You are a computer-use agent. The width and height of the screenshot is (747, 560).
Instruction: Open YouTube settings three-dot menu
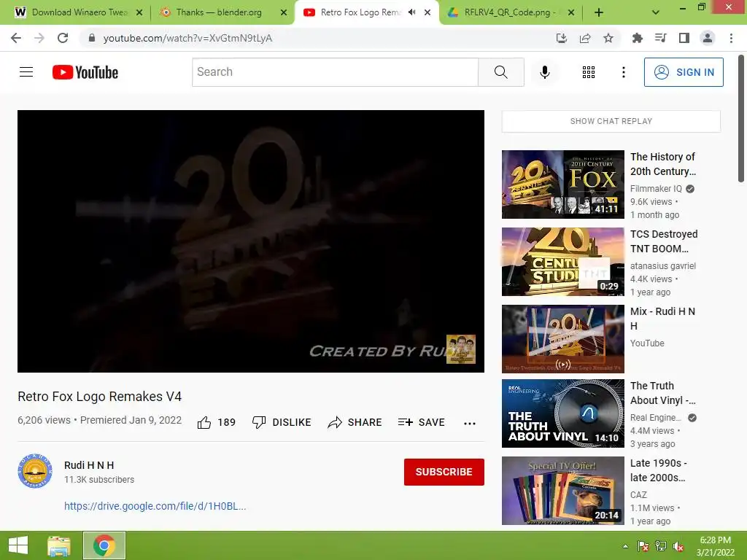[623, 72]
